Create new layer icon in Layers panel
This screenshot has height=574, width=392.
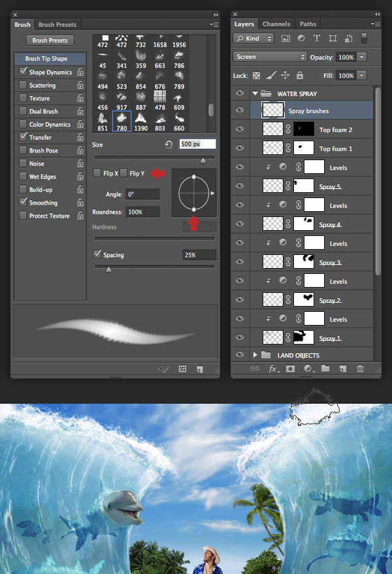click(x=342, y=369)
